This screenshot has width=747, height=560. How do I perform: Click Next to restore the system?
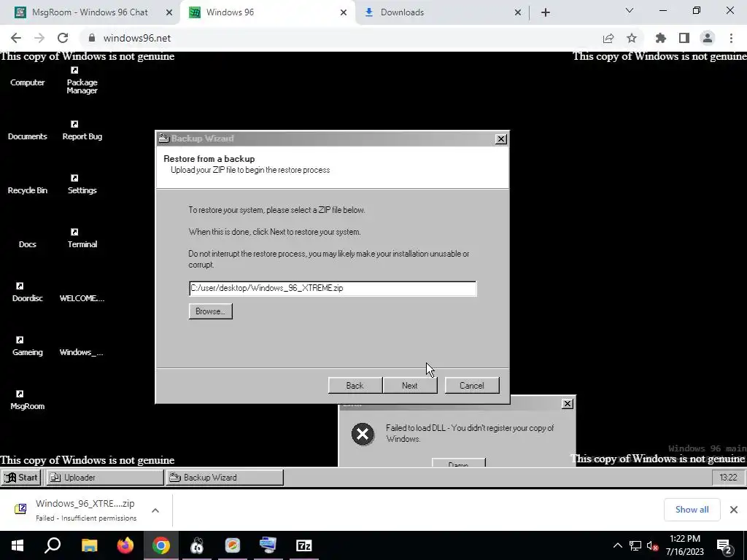[410, 385]
